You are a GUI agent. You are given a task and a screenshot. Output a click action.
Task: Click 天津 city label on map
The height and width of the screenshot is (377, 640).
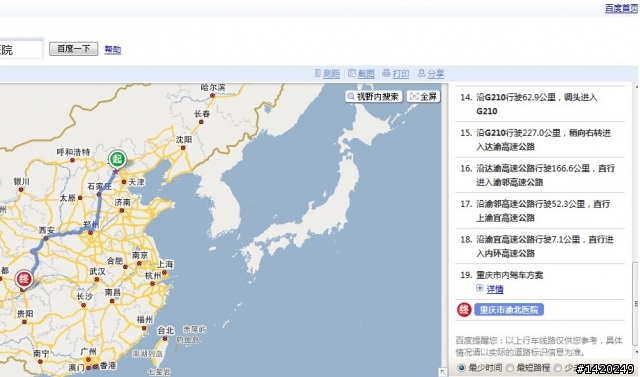click(136, 182)
